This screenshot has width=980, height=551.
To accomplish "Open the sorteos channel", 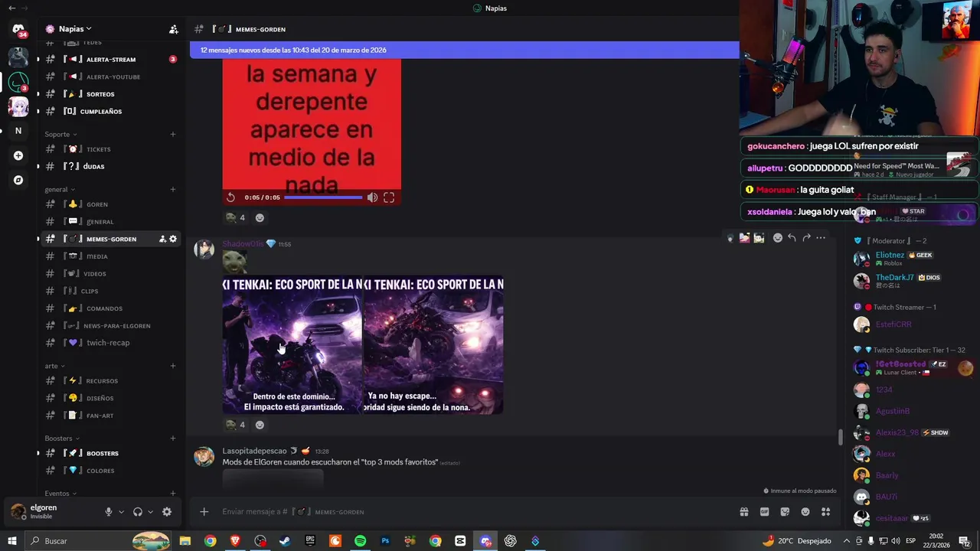I will click(x=111, y=94).
